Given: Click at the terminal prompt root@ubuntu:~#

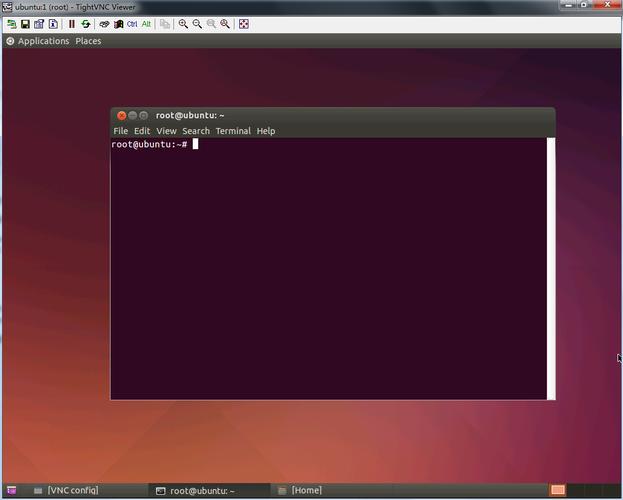Looking at the screenshot, I should coord(149,144).
